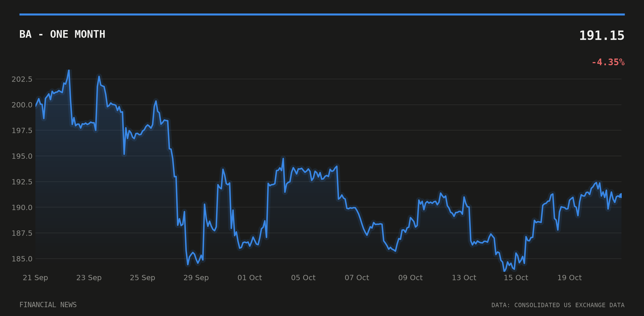644x316 pixels.
Task: Click the 200.0 y-axis label
Action: [x=22, y=105]
